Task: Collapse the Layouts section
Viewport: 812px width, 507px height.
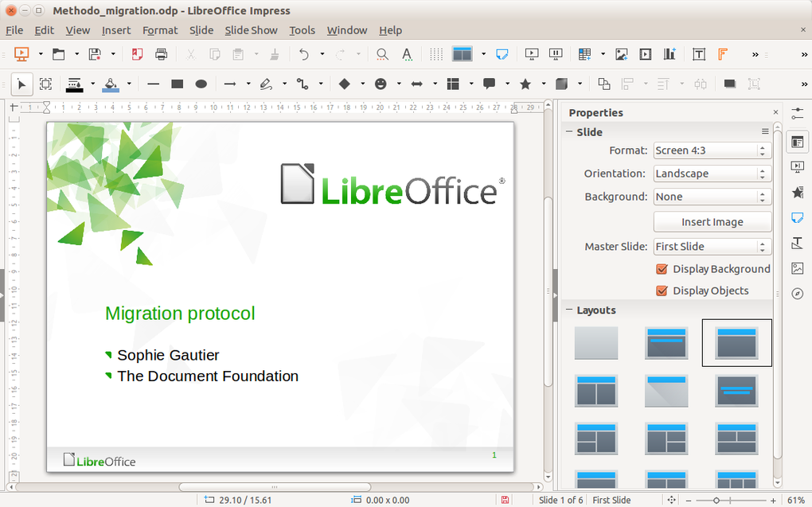Action: coord(568,310)
